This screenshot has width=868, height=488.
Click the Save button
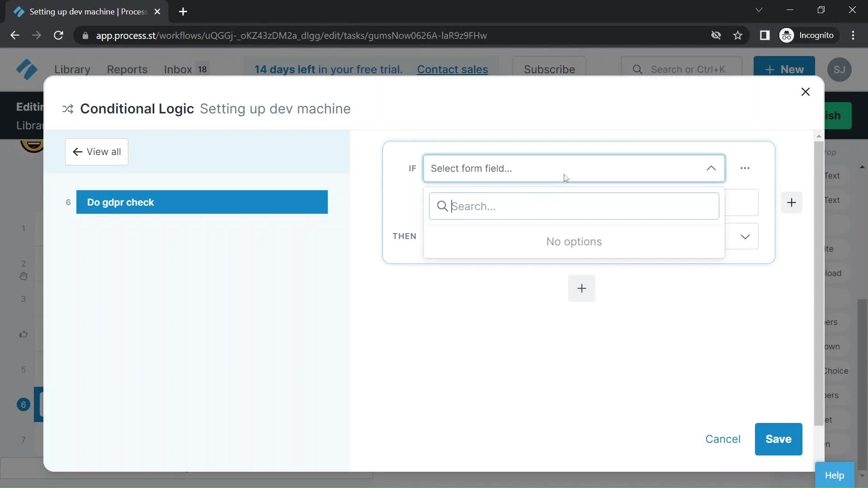[x=778, y=439]
